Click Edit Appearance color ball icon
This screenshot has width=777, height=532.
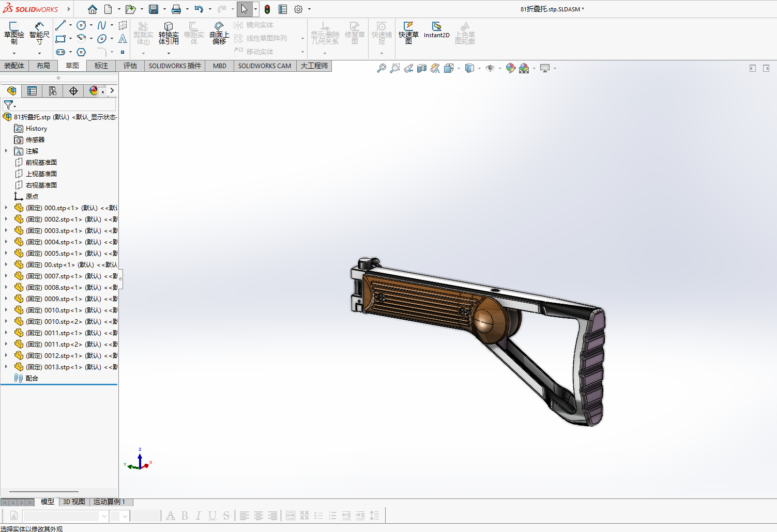click(x=511, y=68)
